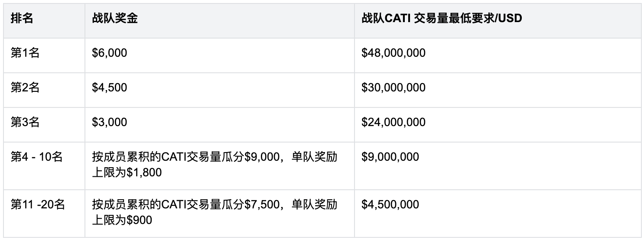Click the $3,000 prize cell

point(110,122)
